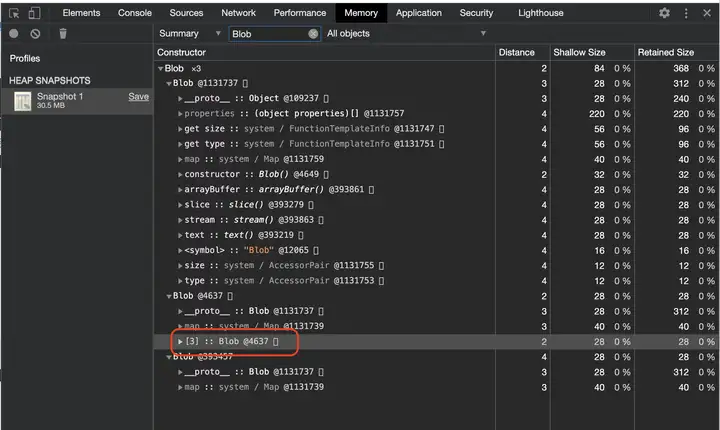Expand arrayBuffer() @393861 row
Image resolution: width=720 pixels, height=430 pixels.
[x=180, y=190]
